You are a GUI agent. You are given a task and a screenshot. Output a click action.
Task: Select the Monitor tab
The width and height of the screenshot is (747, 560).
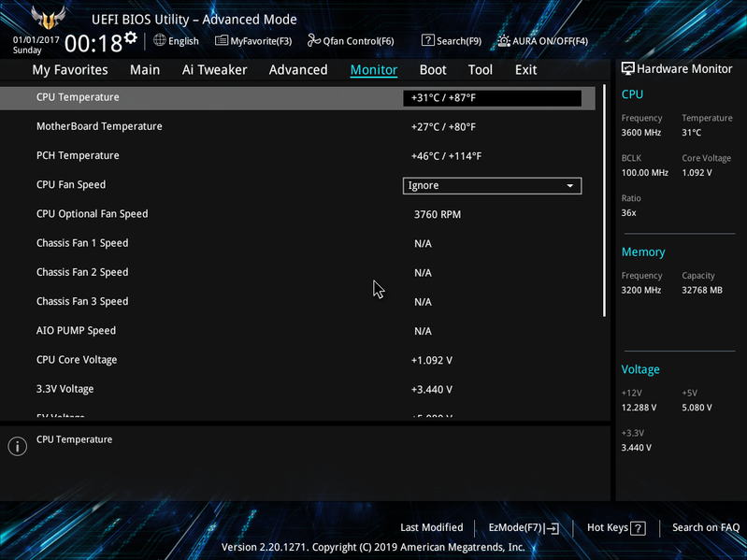click(x=374, y=69)
